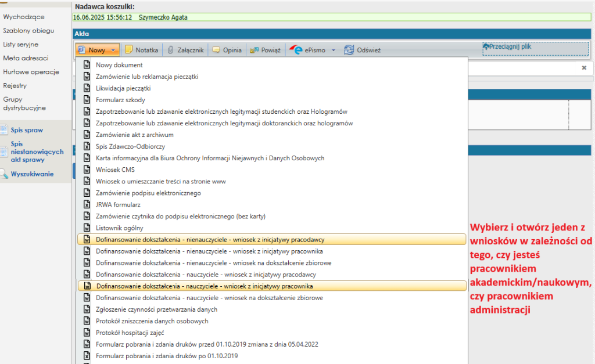The height and width of the screenshot is (364, 595).
Task: Click the upload arrow icon in Przeciągnij plik
Action: point(486,46)
